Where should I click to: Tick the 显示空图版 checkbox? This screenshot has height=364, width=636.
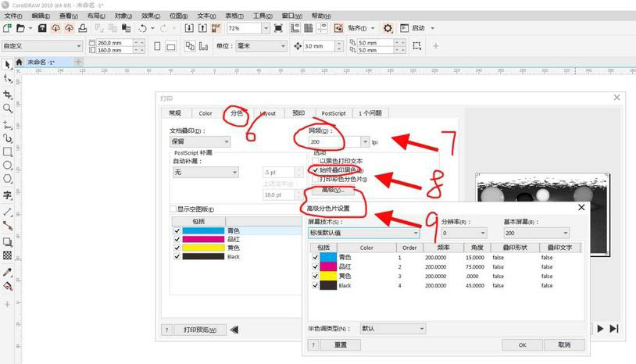tap(173, 209)
